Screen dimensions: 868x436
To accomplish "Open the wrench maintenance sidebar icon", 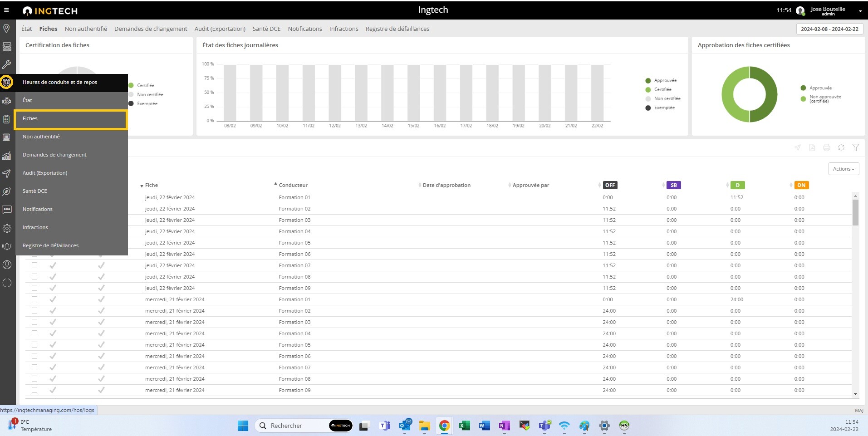I will pyautogui.click(x=7, y=64).
